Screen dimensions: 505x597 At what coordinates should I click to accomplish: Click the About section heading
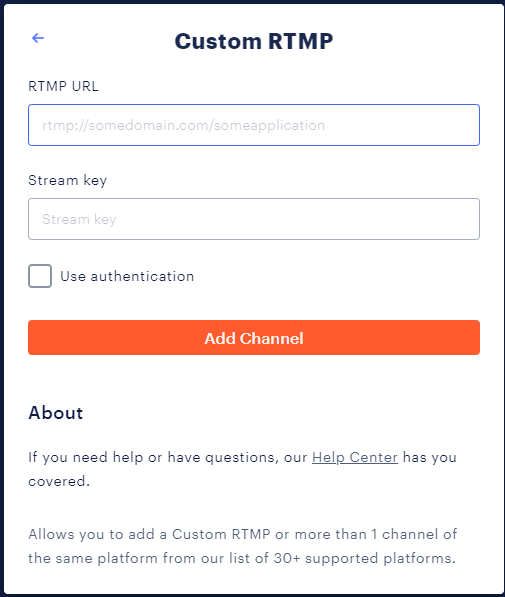(x=56, y=413)
